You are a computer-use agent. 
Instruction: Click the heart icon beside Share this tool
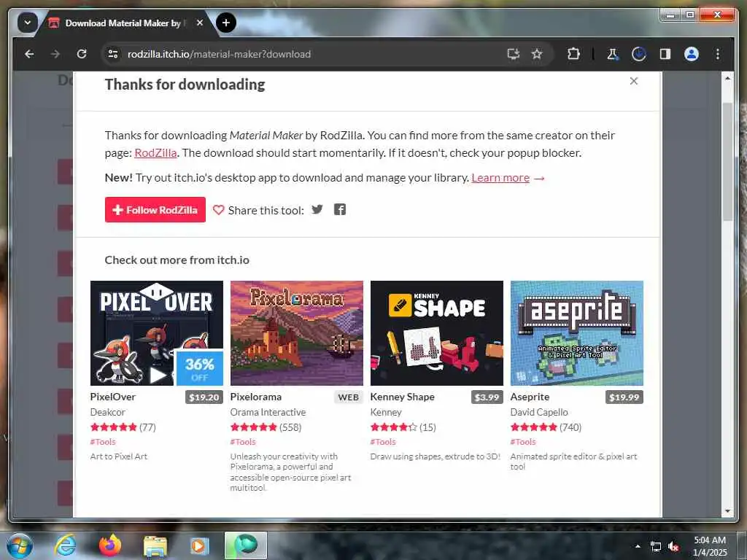tap(218, 210)
